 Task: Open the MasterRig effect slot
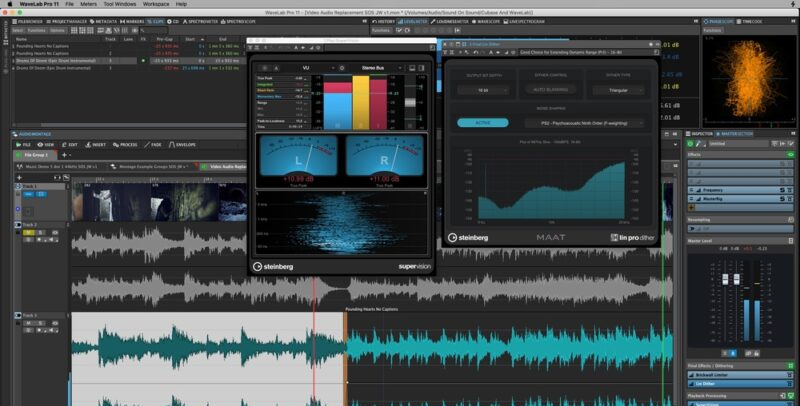pos(740,199)
